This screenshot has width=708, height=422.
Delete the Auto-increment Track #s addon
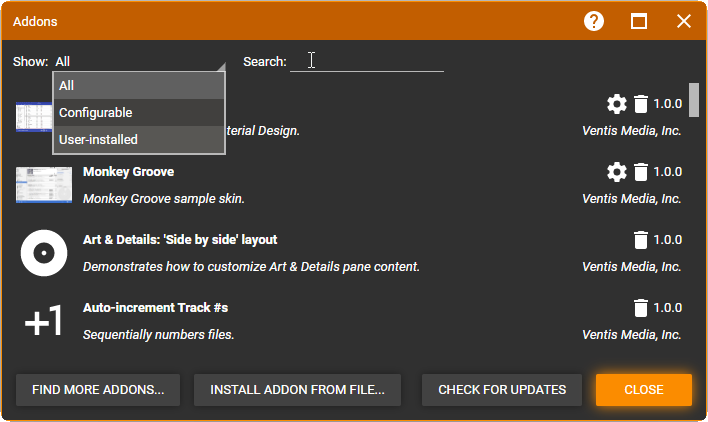pos(641,308)
